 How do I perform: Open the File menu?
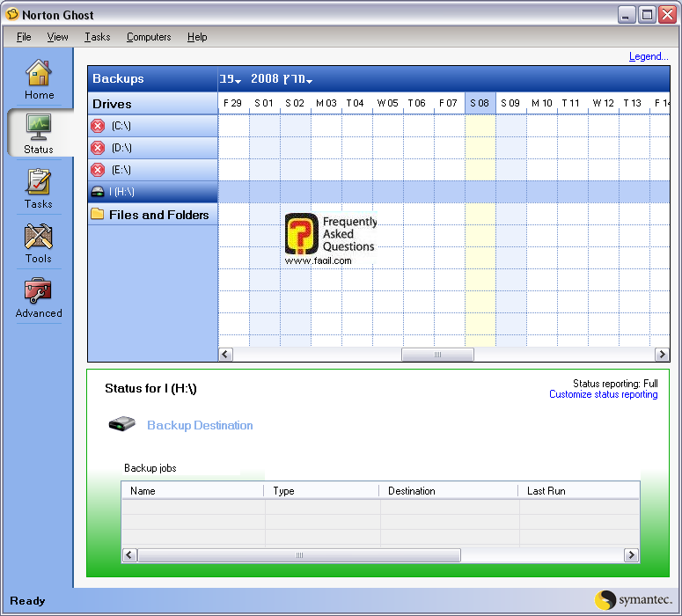24,37
